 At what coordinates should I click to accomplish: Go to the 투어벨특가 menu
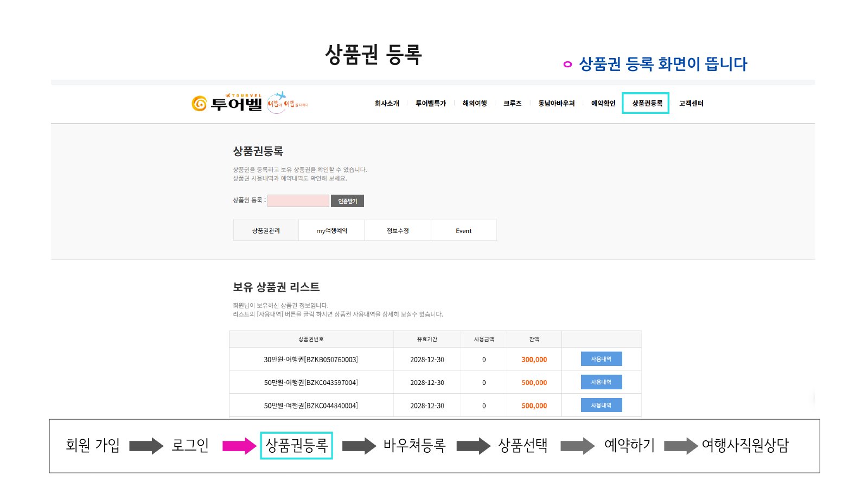point(431,103)
